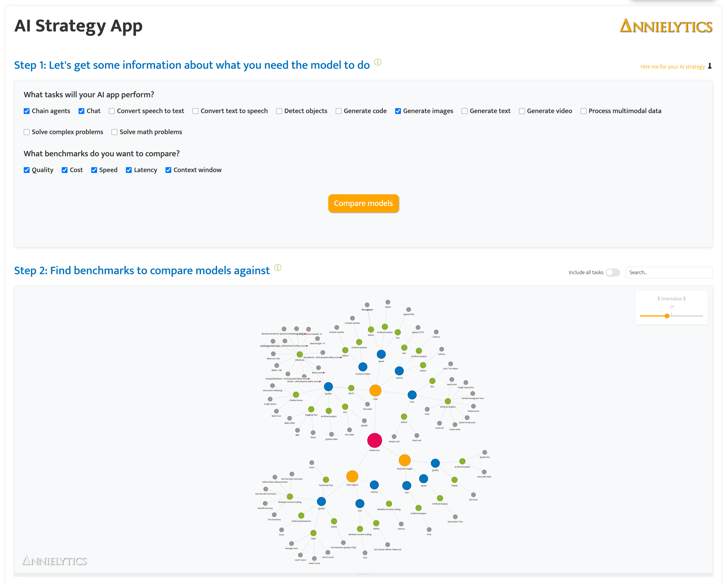Open the Hire me for your AI strategy link
The height and width of the screenshot is (584, 728).
click(672, 67)
